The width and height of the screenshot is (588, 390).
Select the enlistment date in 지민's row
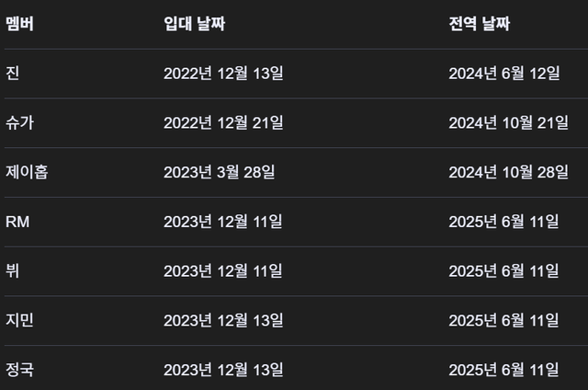click(x=223, y=320)
